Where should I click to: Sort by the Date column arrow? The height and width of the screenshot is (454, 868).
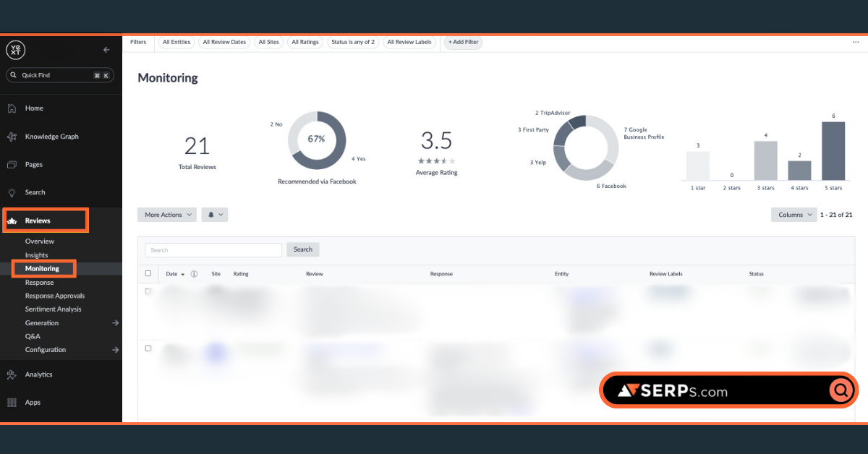click(x=183, y=275)
